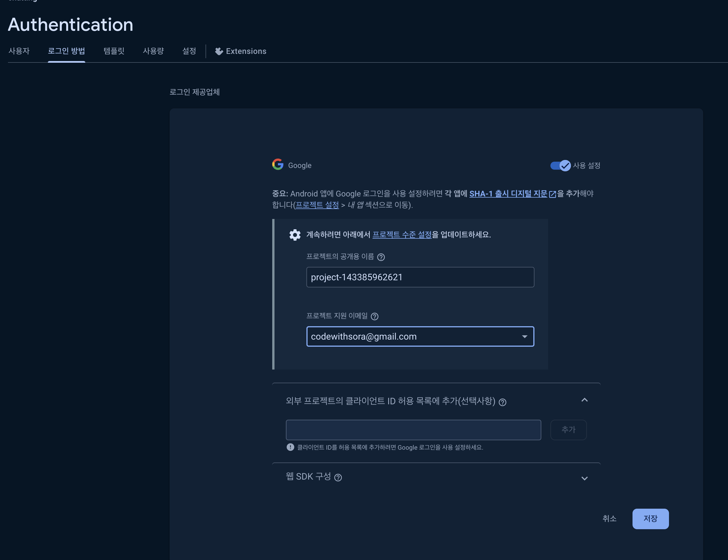
Task: Click the Google logo icon
Action: 278,164
